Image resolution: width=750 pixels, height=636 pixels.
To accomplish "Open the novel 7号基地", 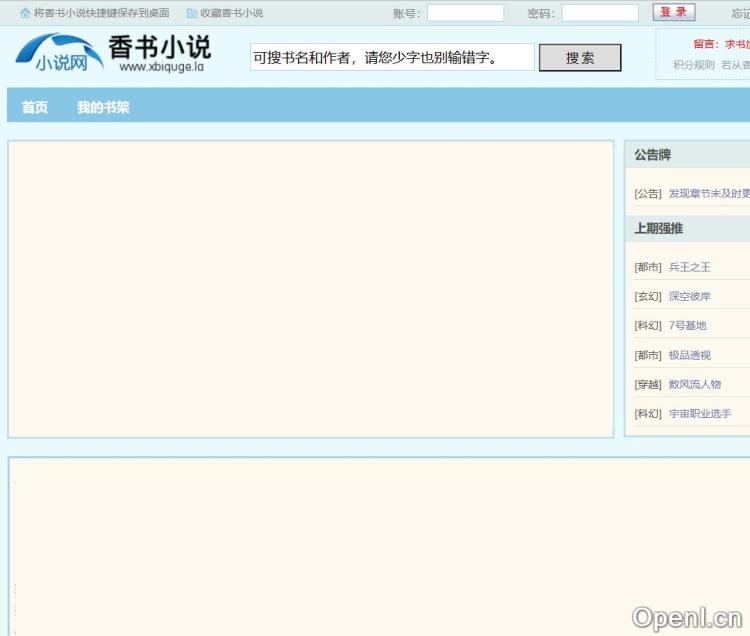I will coord(687,325).
